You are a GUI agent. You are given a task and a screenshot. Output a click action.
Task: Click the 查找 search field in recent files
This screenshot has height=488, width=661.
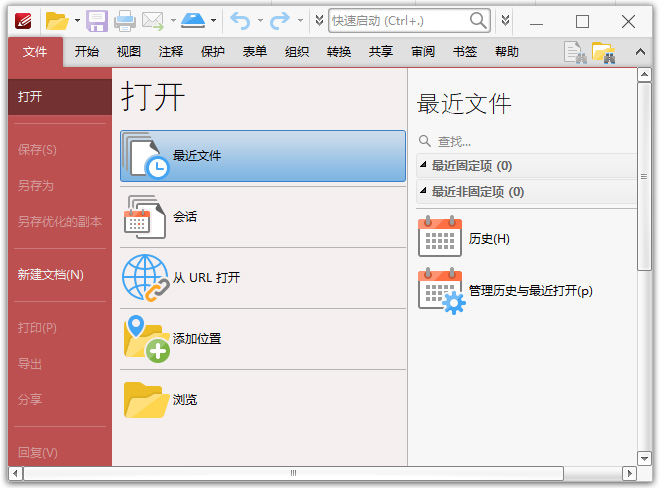[527, 141]
